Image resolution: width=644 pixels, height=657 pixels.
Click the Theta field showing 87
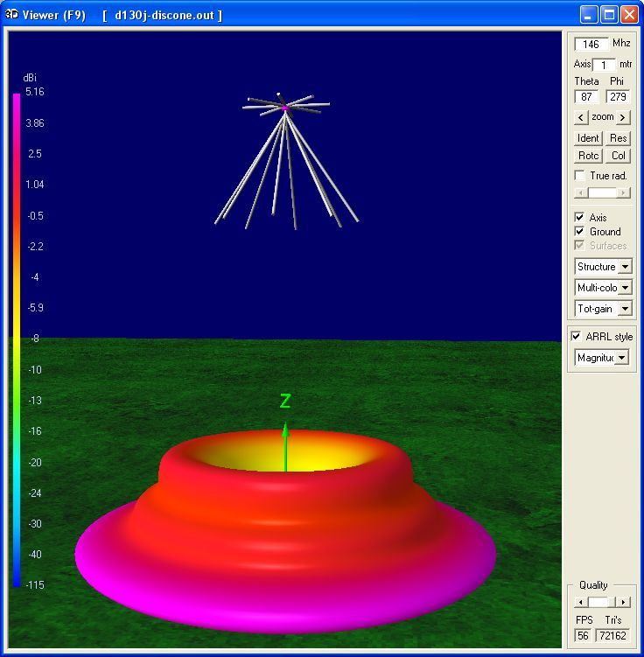coord(586,97)
